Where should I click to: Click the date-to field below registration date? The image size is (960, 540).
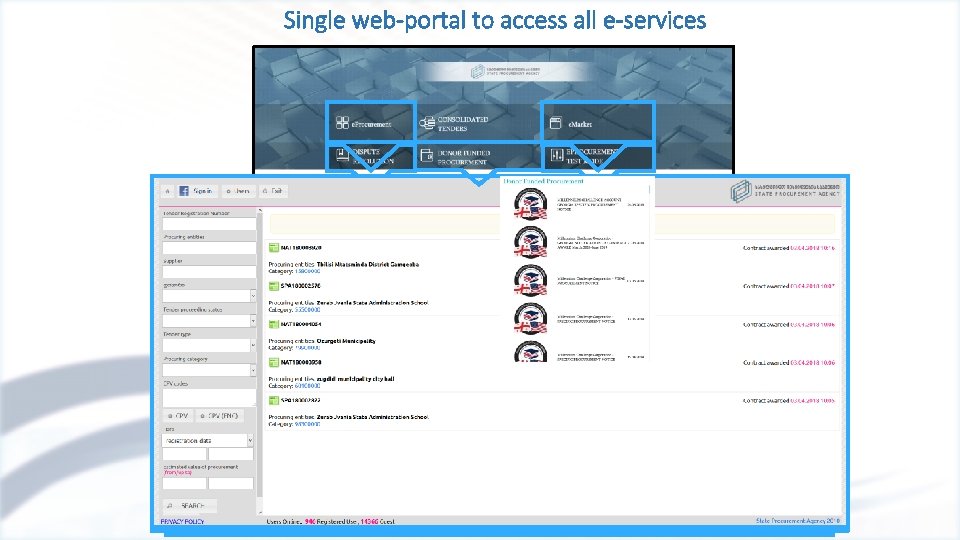coord(231,454)
